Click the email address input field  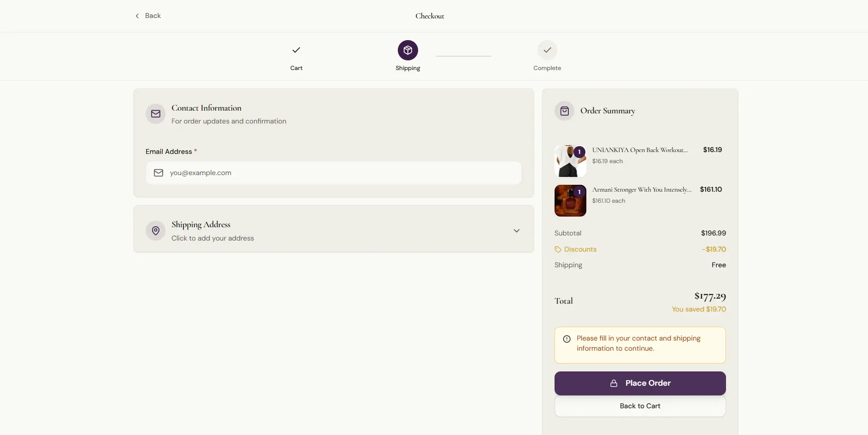333,173
